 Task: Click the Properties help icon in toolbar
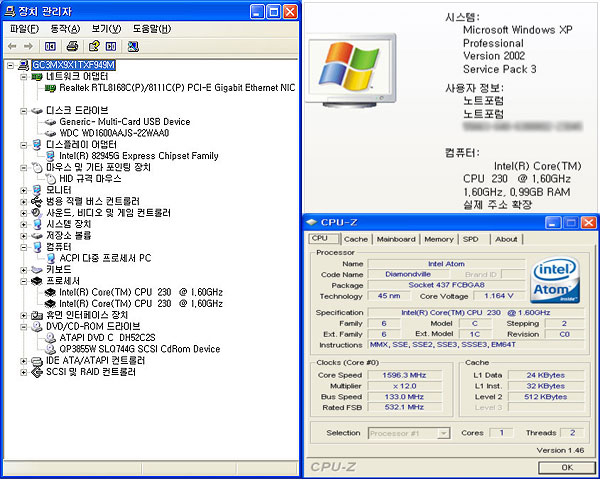[x=94, y=46]
